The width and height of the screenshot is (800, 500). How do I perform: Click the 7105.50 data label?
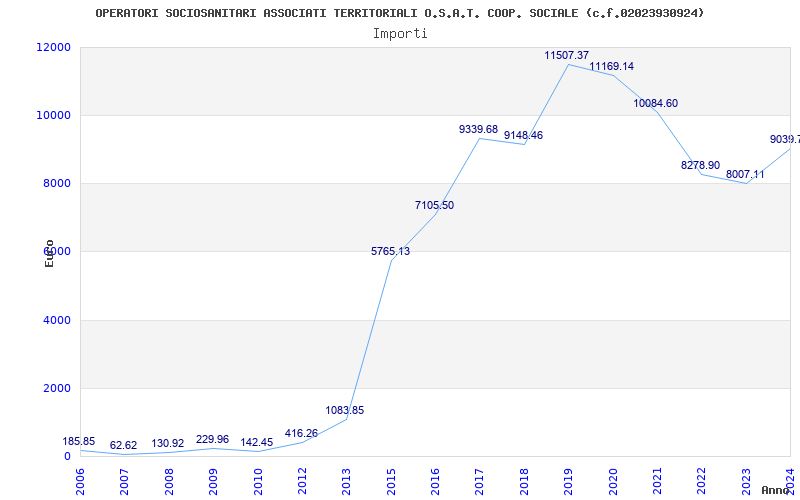(434, 205)
